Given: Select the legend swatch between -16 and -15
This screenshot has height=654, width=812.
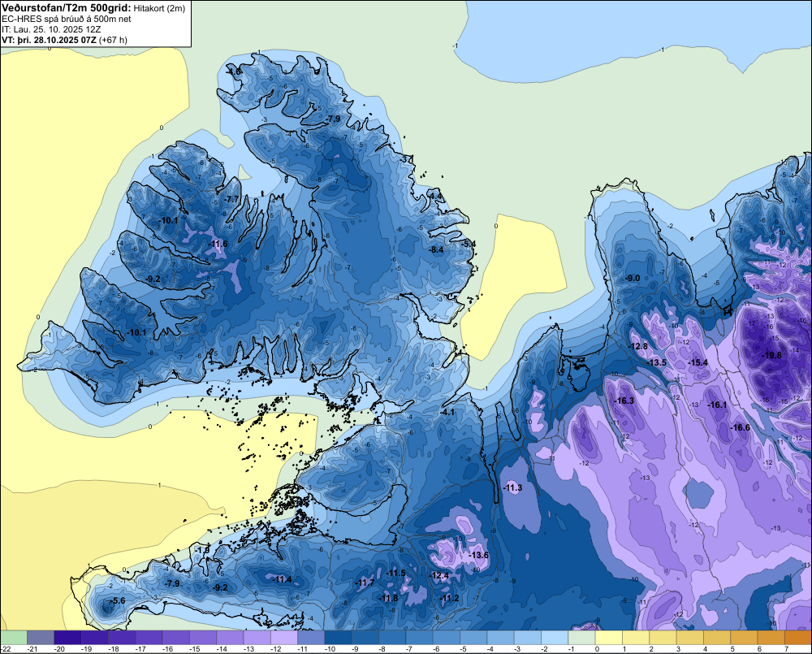Looking at the screenshot, I should [175, 638].
